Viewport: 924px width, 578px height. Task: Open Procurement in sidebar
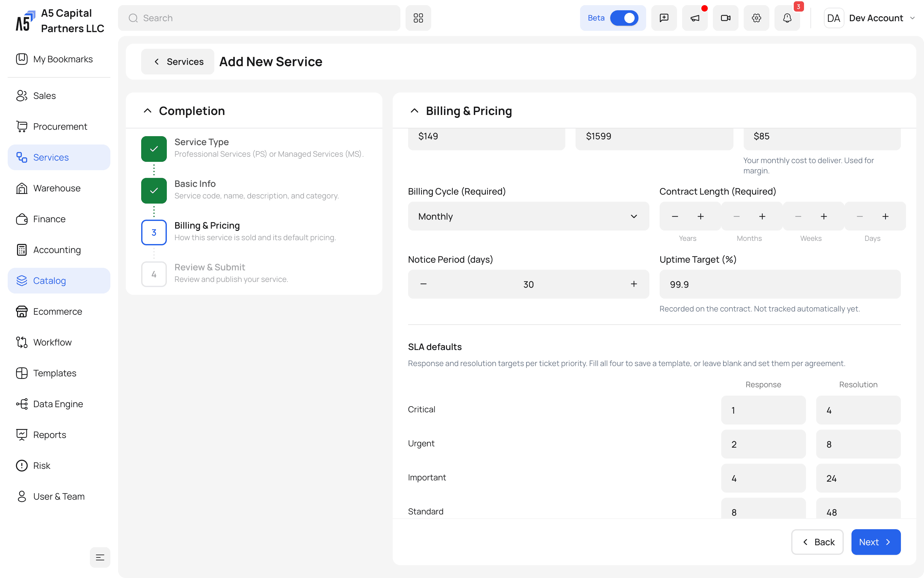(x=59, y=127)
